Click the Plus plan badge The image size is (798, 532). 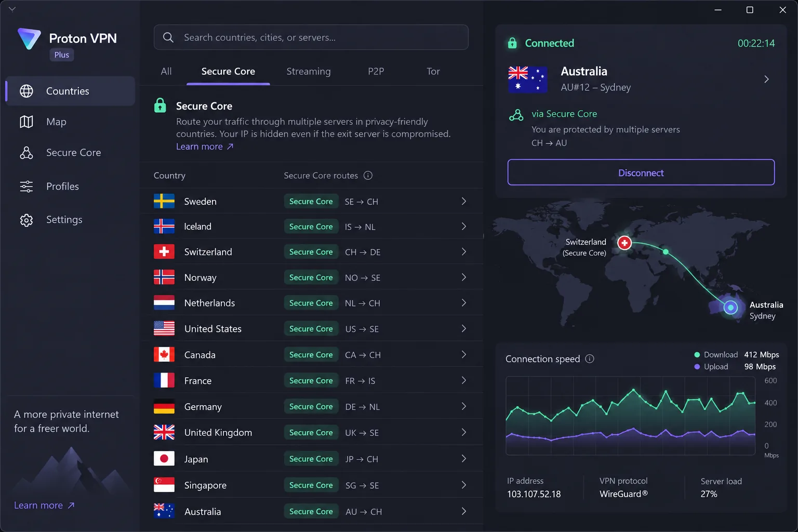(62, 55)
